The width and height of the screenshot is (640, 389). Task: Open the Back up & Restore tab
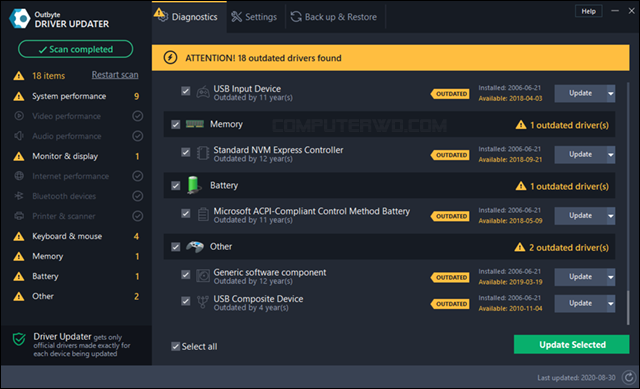pyautogui.click(x=334, y=17)
